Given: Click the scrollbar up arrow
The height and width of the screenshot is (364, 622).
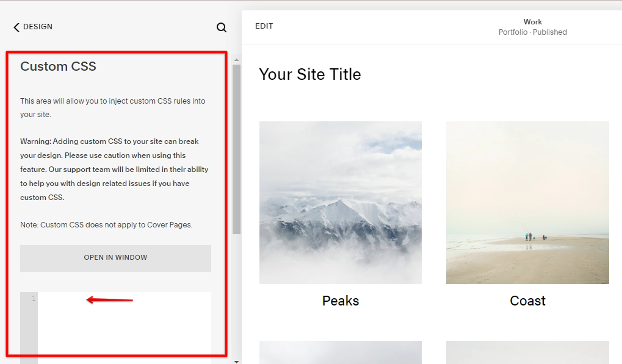Looking at the screenshot, I should (236, 59).
